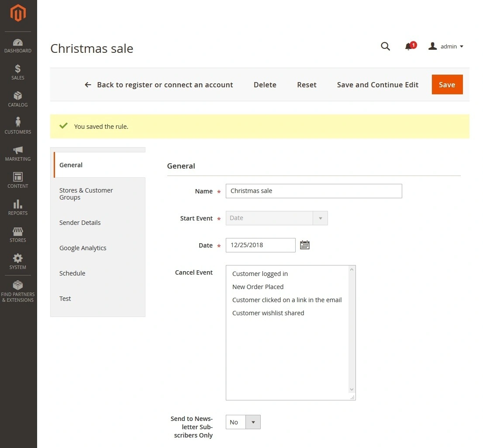Open the notifications bell
The image size is (483, 448).
pos(409,46)
